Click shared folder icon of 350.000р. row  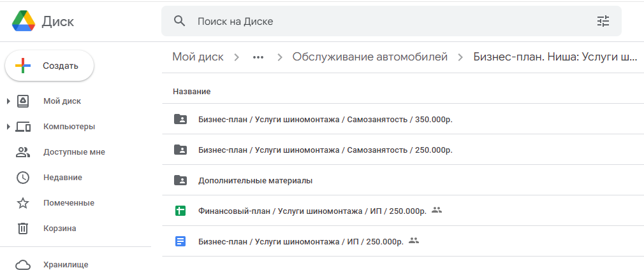(180, 119)
